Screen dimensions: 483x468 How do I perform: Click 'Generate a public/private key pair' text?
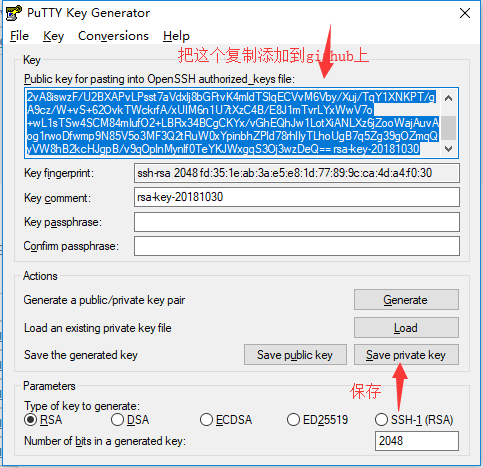[x=104, y=300]
